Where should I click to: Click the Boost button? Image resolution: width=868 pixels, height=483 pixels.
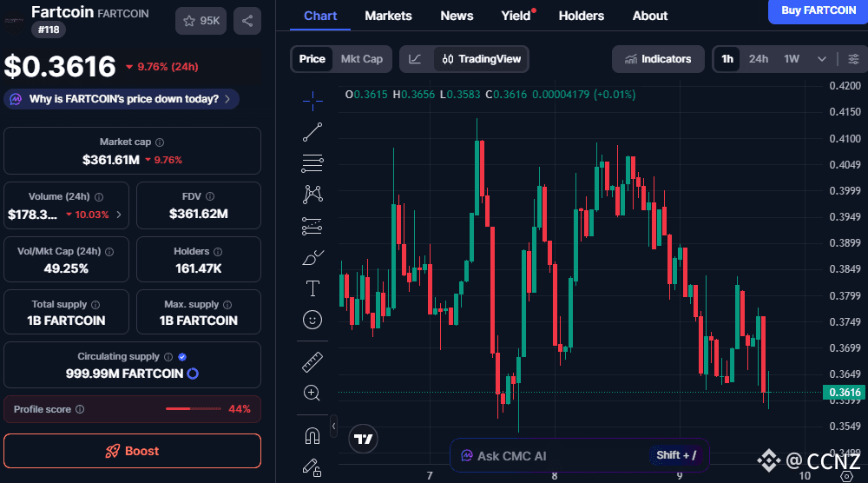tap(132, 451)
